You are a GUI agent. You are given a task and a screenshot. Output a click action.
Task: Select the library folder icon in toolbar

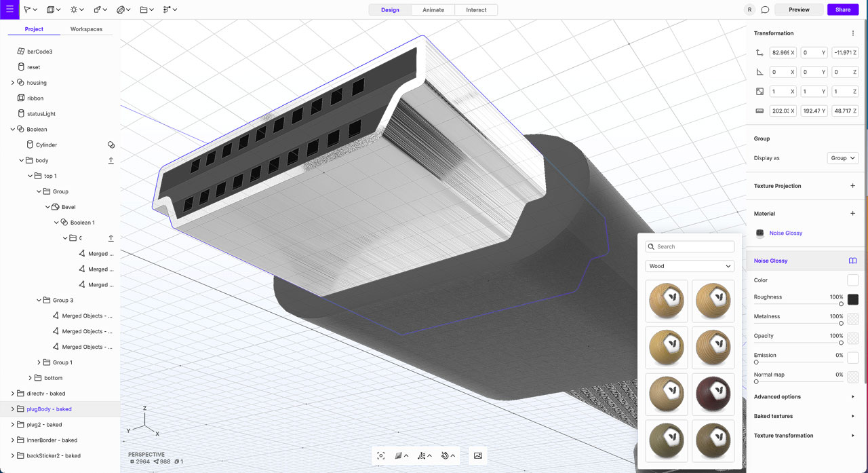pyautogui.click(x=144, y=10)
